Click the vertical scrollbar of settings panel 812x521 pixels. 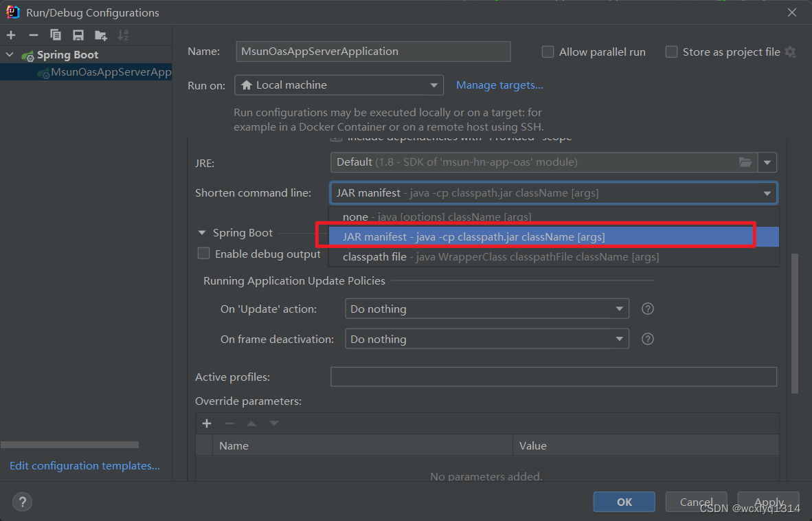(794, 323)
